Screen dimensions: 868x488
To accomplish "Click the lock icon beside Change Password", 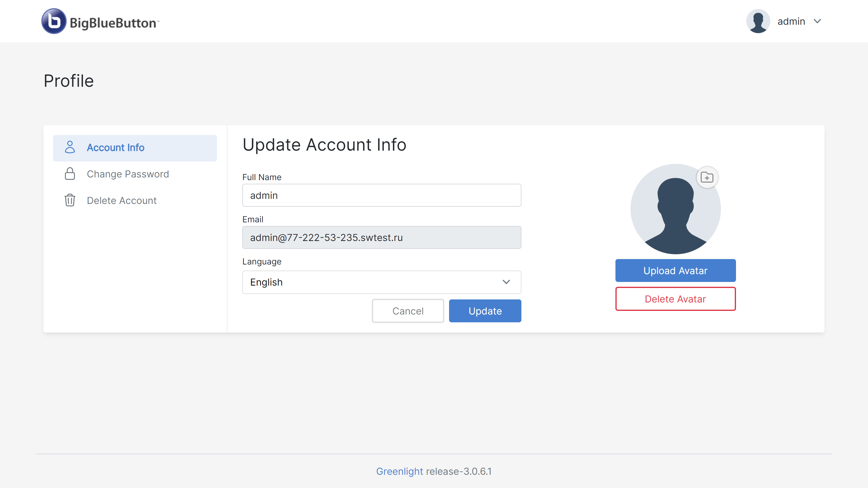I will click(x=70, y=174).
